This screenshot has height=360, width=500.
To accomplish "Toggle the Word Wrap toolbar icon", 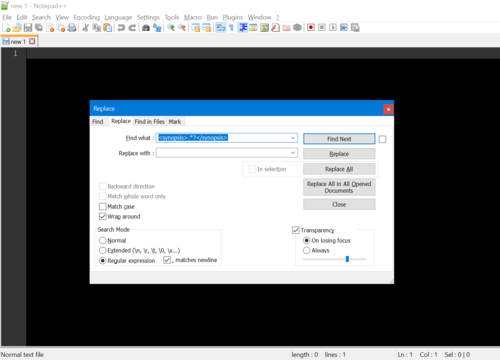I will pos(221,28).
